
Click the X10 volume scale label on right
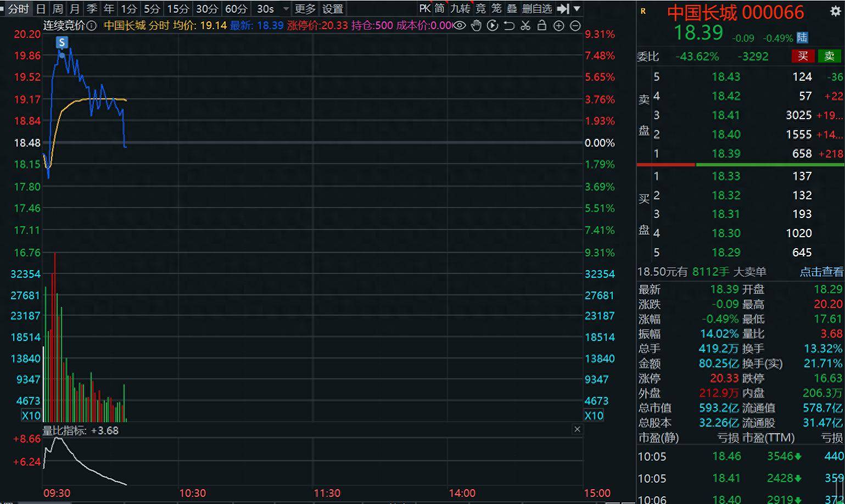pos(594,415)
